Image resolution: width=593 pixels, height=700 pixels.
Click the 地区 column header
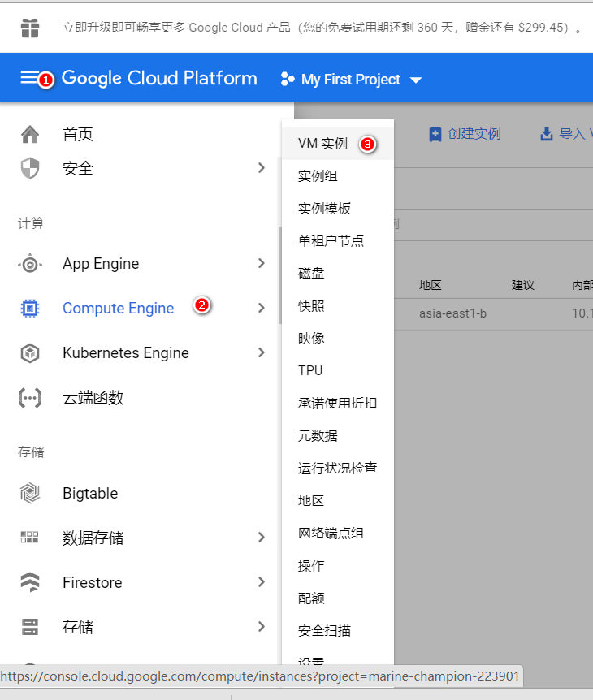430,285
